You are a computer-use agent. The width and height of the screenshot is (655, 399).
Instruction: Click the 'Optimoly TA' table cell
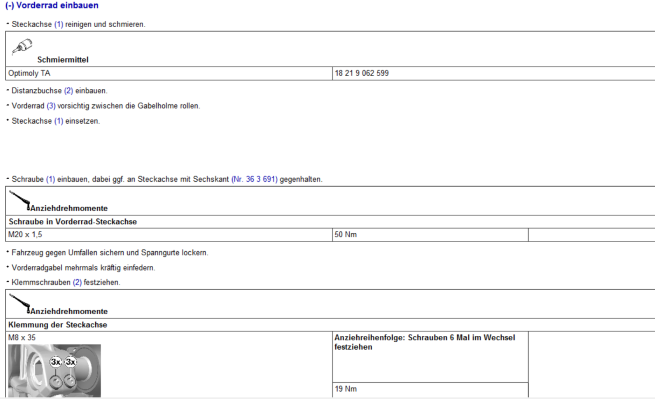click(x=169, y=73)
